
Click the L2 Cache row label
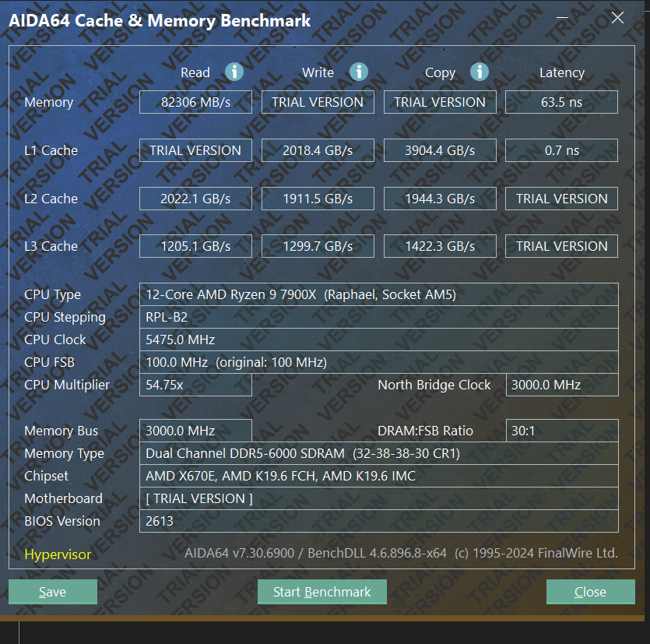coord(51,199)
